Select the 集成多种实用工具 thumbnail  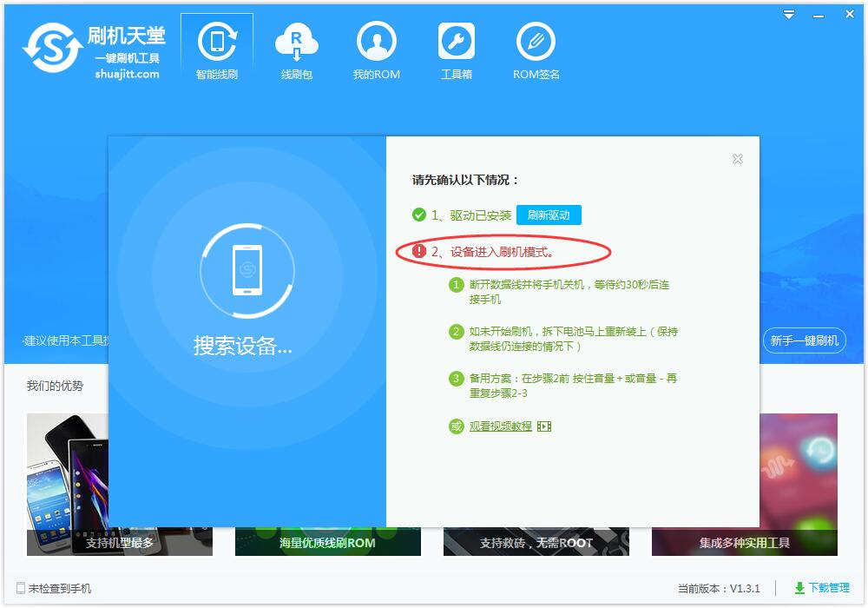coord(745,485)
